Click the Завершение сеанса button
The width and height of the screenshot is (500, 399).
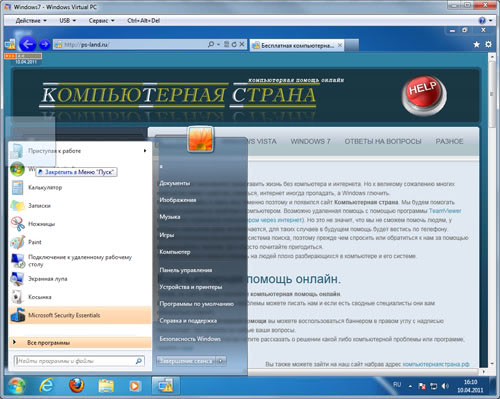point(186,361)
